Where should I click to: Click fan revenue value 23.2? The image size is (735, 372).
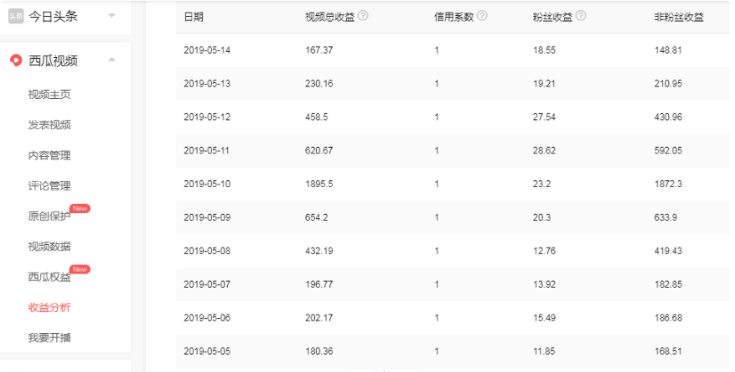pyautogui.click(x=542, y=184)
